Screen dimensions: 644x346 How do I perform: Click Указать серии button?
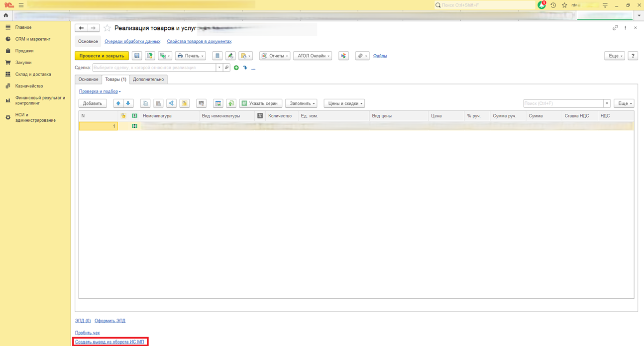(x=261, y=103)
